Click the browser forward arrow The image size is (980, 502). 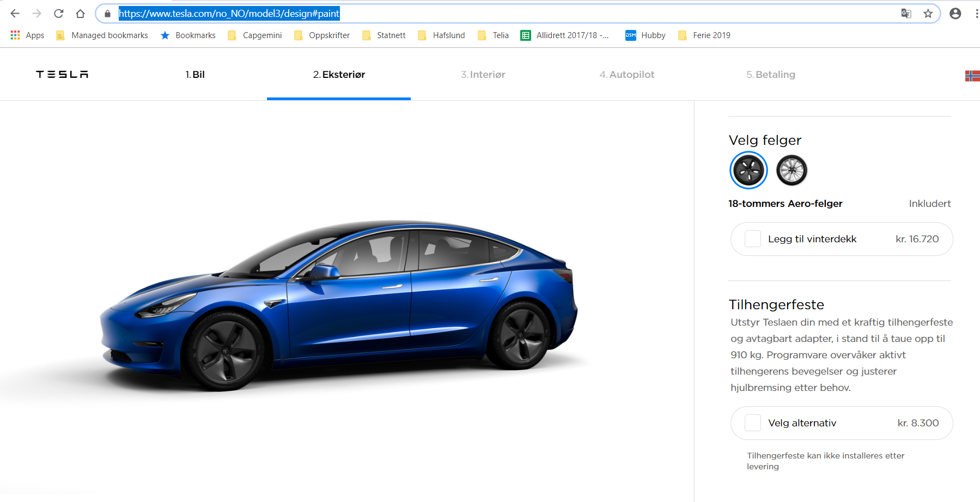(36, 14)
